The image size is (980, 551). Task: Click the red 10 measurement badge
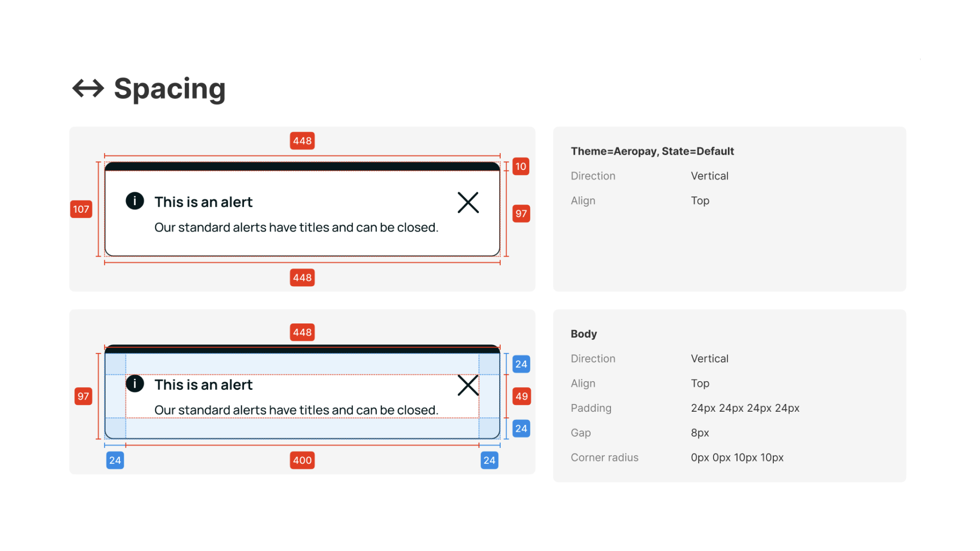pyautogui.click(x=521, y=166)
